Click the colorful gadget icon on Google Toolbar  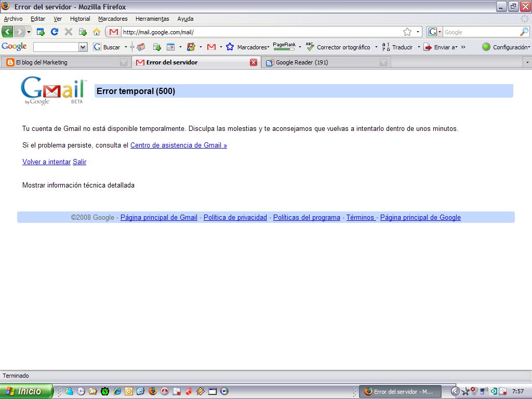click(191, 47)
